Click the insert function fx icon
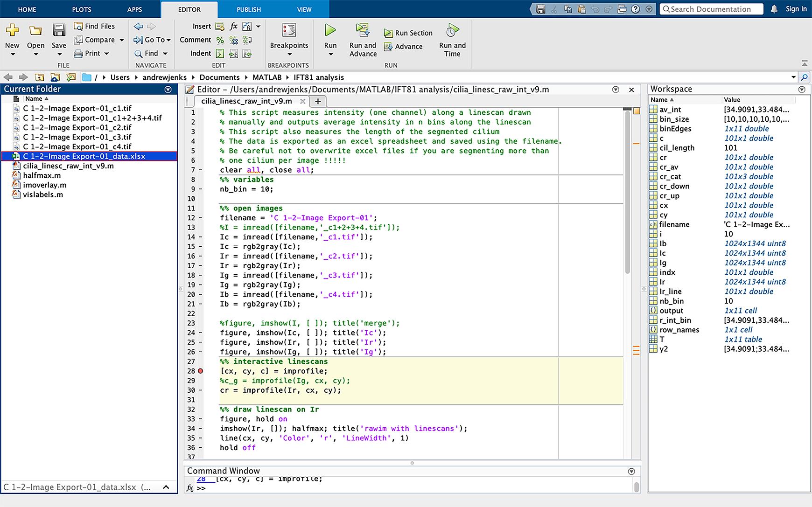The image size is (812, 507). pos(234,27)
